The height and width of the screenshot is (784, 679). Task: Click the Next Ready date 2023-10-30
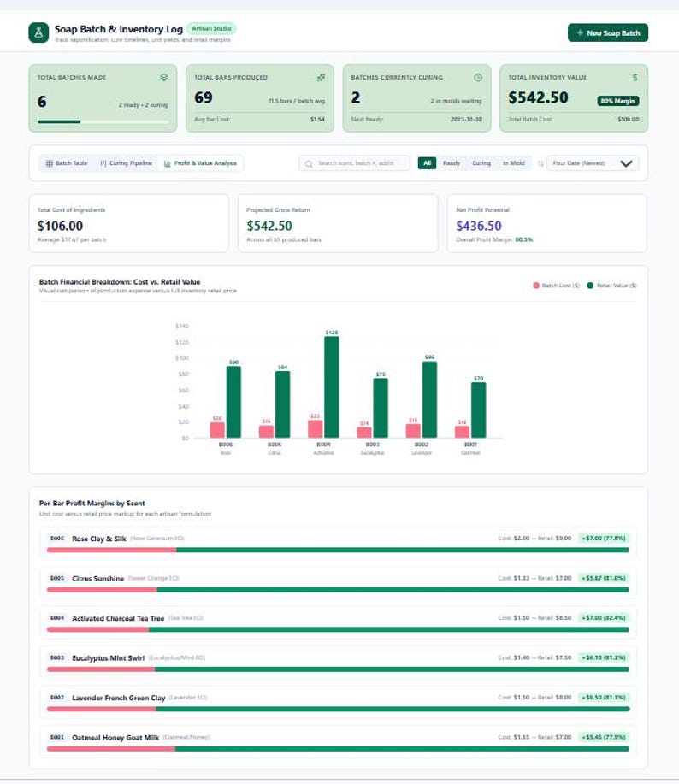(466, 120)
